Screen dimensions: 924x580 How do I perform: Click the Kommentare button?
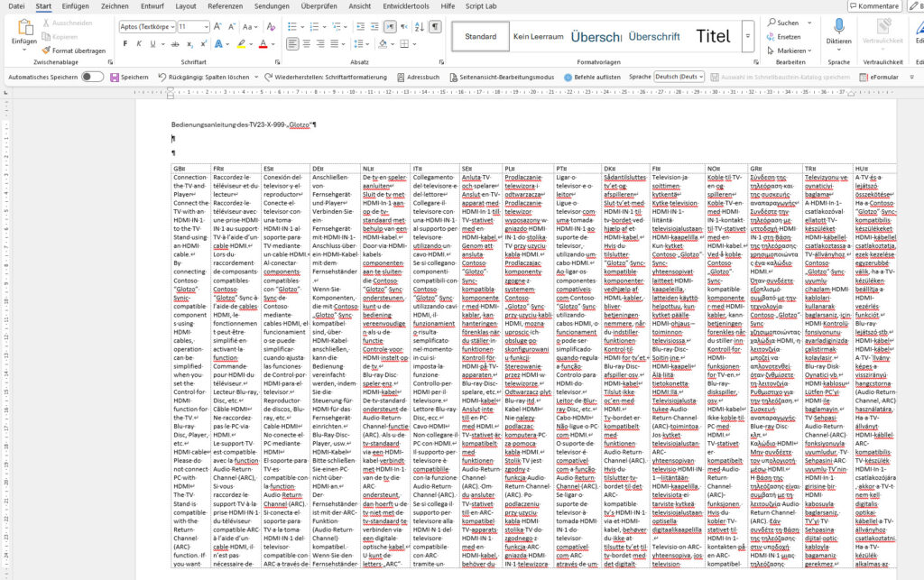click(874, 6)
